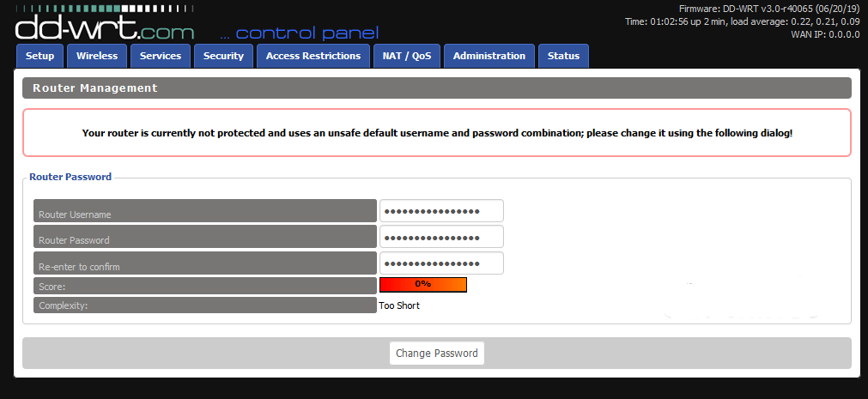The image size is (868, 399).
Task: Select the Security tab
Action: [223, 56]
